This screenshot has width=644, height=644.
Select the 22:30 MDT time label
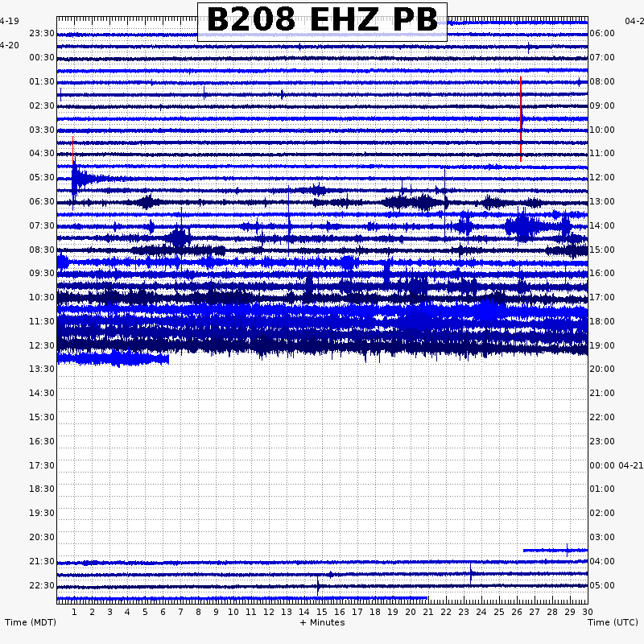point(42,585)
